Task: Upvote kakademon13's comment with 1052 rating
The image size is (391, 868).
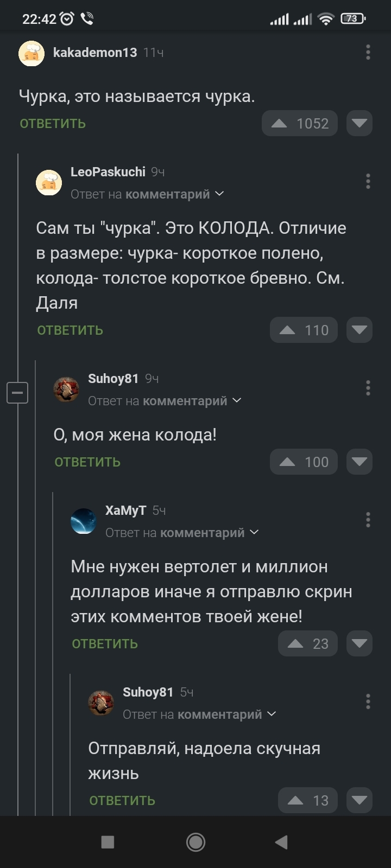Action: pos(280,124)
